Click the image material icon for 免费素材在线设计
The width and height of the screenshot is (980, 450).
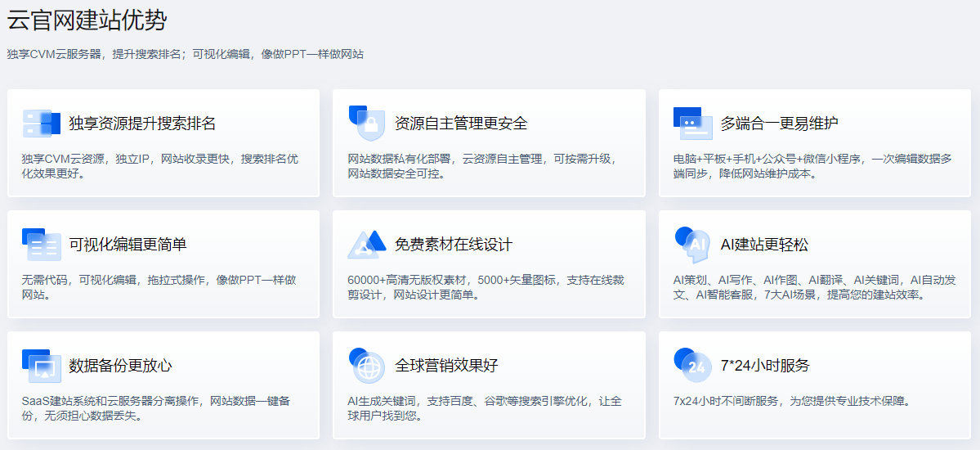click(x=368, y=245)
